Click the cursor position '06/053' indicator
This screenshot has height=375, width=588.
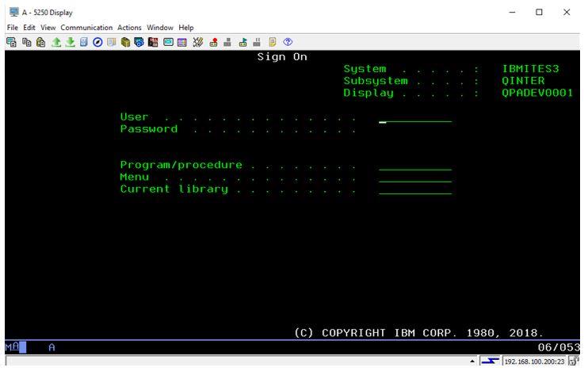coord(559,347)
